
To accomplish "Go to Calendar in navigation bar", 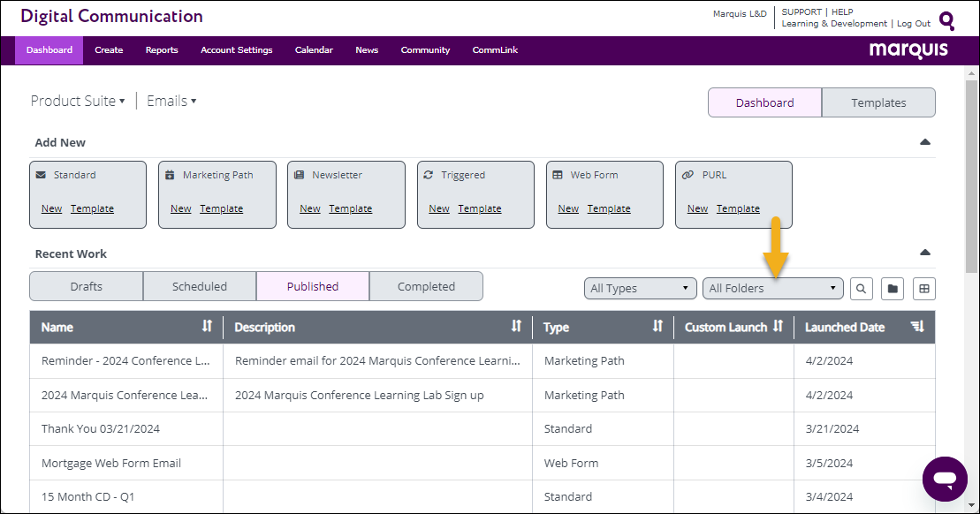I will (x=314, y=50).
